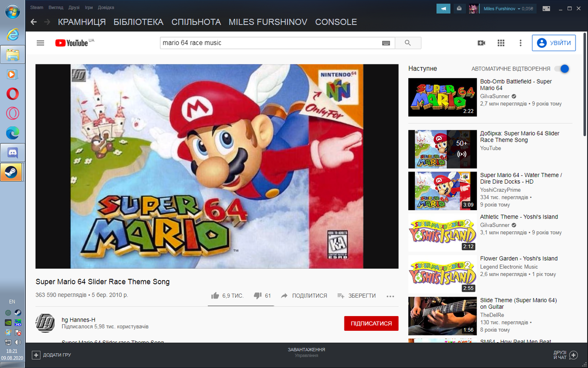The height and width of the screenshot is (368, 588).
Task: Click the Steam profile avatar picture
Action: point(473,8)
